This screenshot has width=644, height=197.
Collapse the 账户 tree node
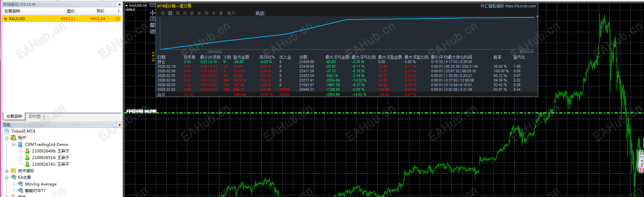pos(7,138)
